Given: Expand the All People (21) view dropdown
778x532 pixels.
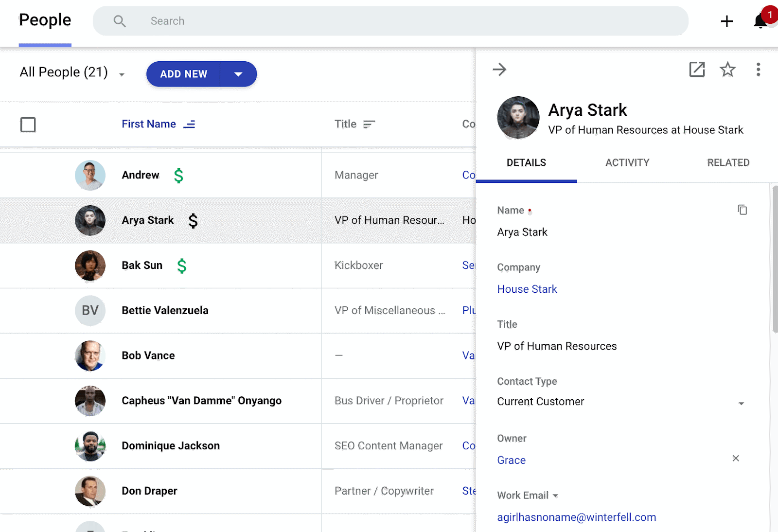Looking at the screenshot, I should coord(122,74).
